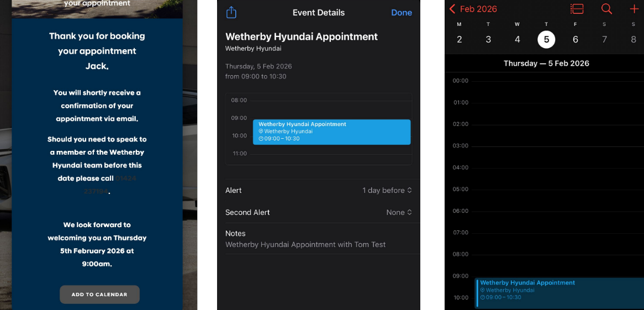Viewport: 644px width, 310px height.
Task: Select Wednesday 4 in week strip
Action: click(518, 39)
